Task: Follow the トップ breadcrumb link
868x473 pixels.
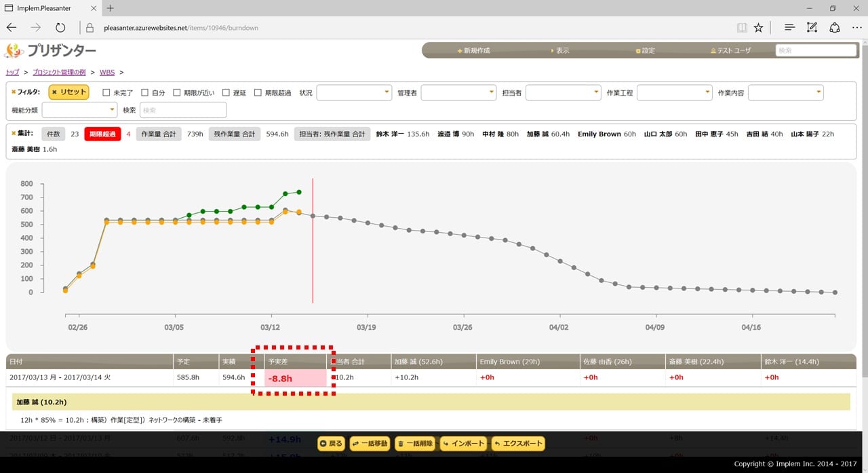Action: click(x=12, y=72)
